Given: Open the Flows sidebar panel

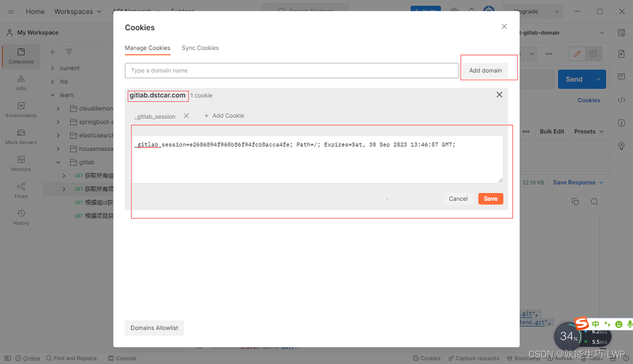Looking at the screenshot, I should pos(21,190).
